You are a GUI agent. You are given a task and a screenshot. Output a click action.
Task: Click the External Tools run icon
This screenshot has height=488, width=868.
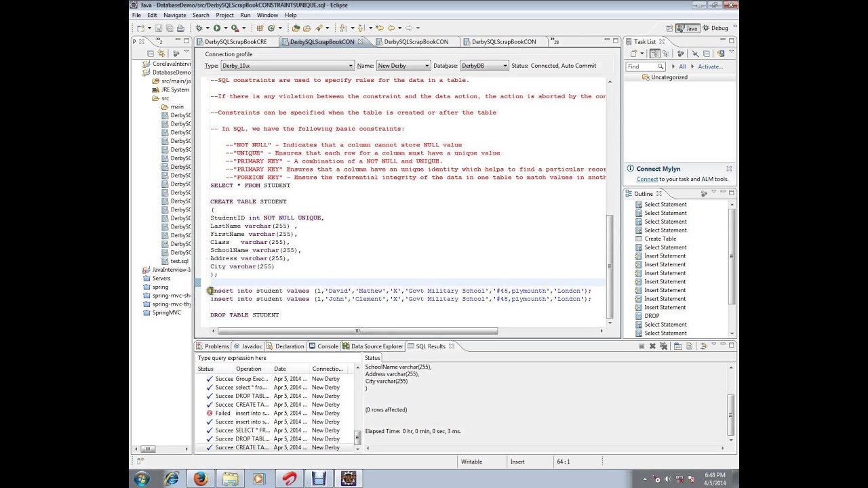pos(235,28)
